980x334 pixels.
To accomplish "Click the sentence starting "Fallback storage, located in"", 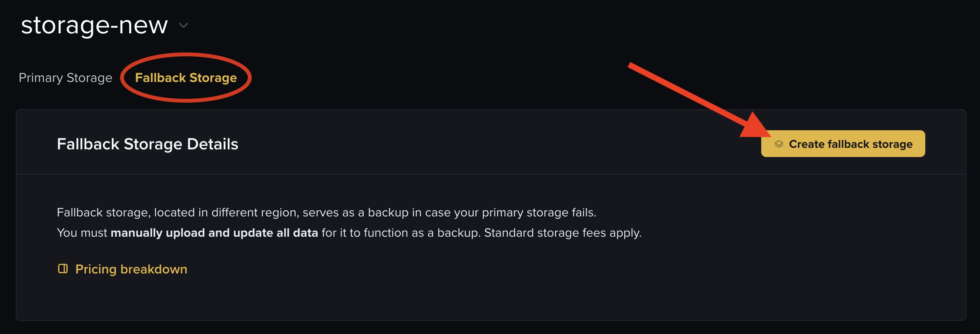I will coord(326,213).
